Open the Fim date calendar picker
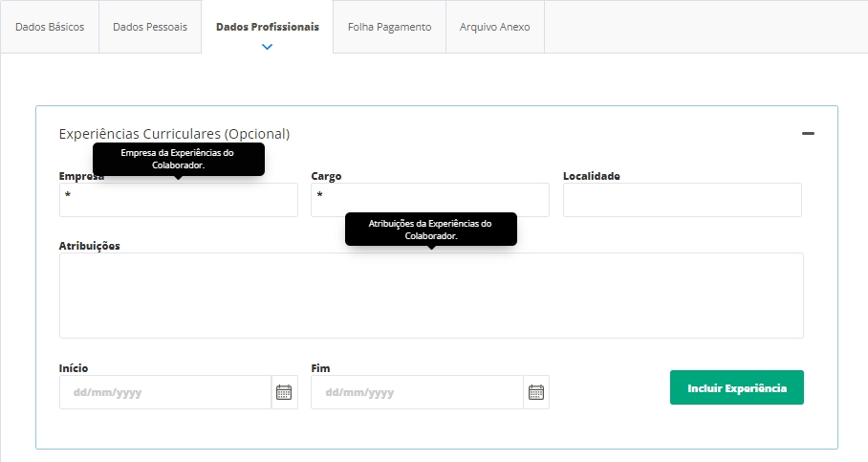This screenshot has width=868, height=462. point(536,392)
